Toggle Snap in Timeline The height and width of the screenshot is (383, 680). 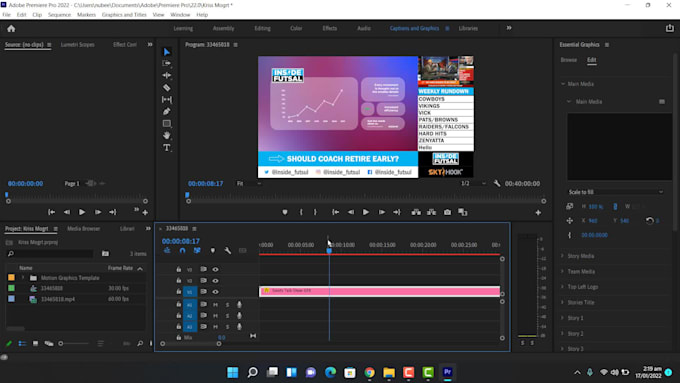pyautogui.click(x=182, y=250)
